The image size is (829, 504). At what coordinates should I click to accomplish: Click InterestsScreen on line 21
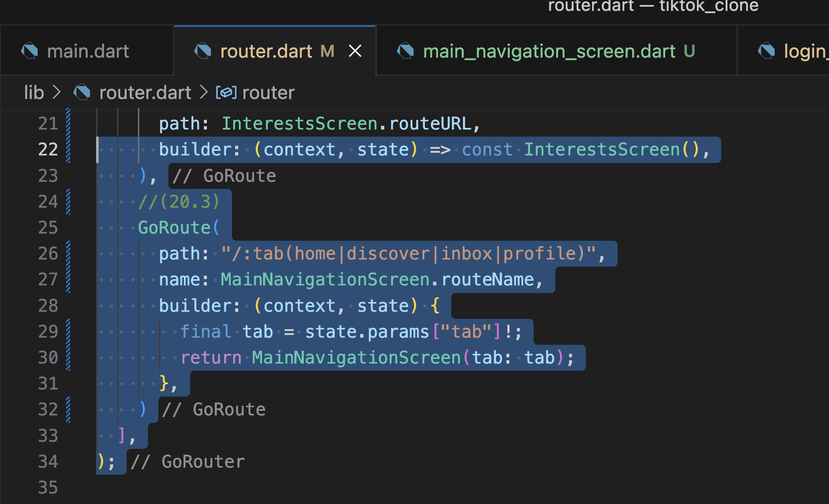[299, 124]
